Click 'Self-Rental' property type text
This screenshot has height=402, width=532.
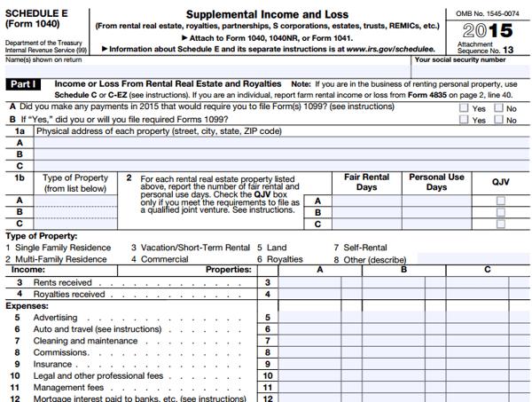[x=365, y=248]
